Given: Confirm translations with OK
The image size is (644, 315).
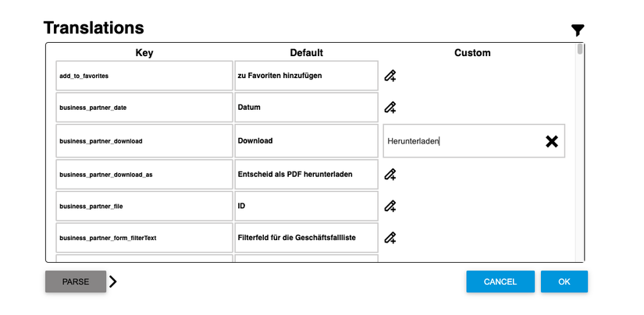Looking at the screenshot, I should click(564, 281).
